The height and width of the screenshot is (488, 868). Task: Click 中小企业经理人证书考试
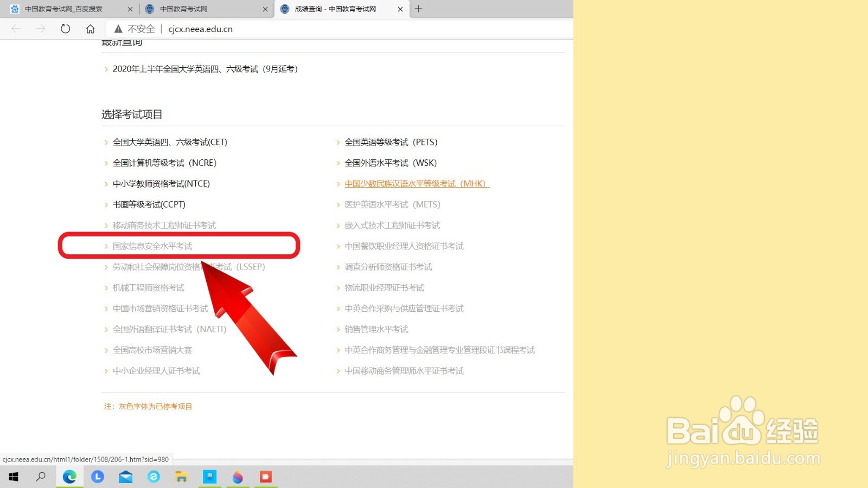coord(156,371)
